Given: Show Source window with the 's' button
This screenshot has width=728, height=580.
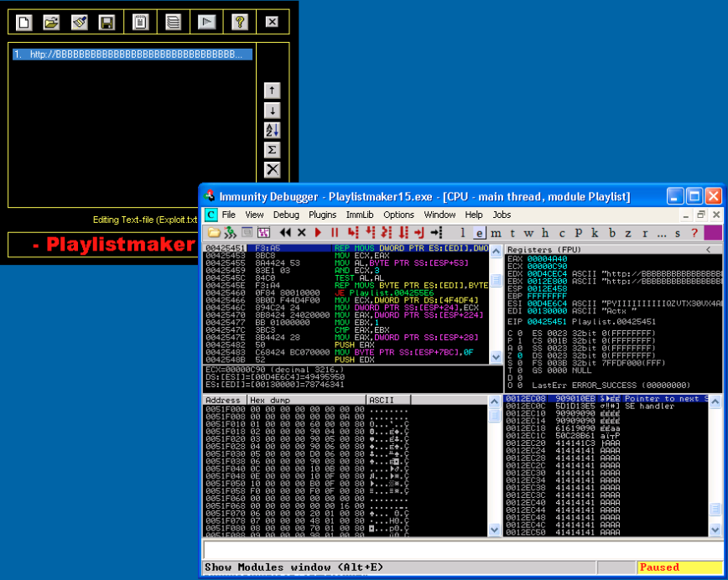Looking at the screenshot, I should pos(678,233).
